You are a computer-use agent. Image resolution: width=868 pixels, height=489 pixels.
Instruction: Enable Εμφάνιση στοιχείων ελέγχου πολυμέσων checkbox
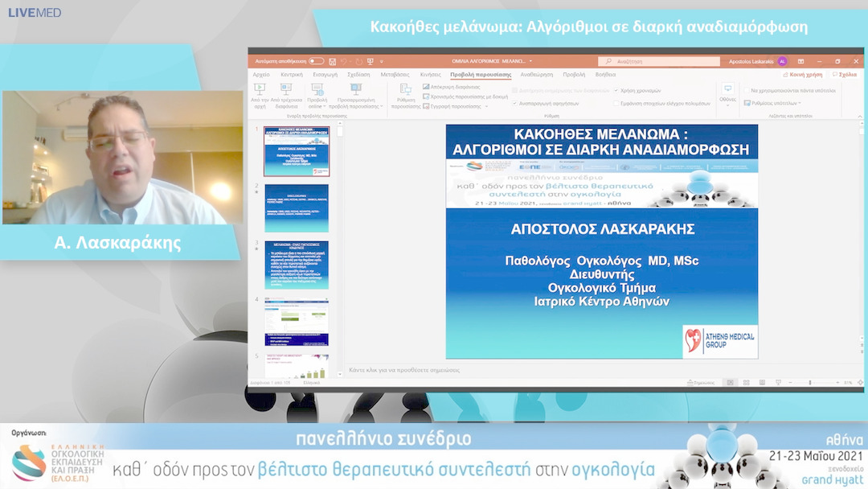point(616,103)
